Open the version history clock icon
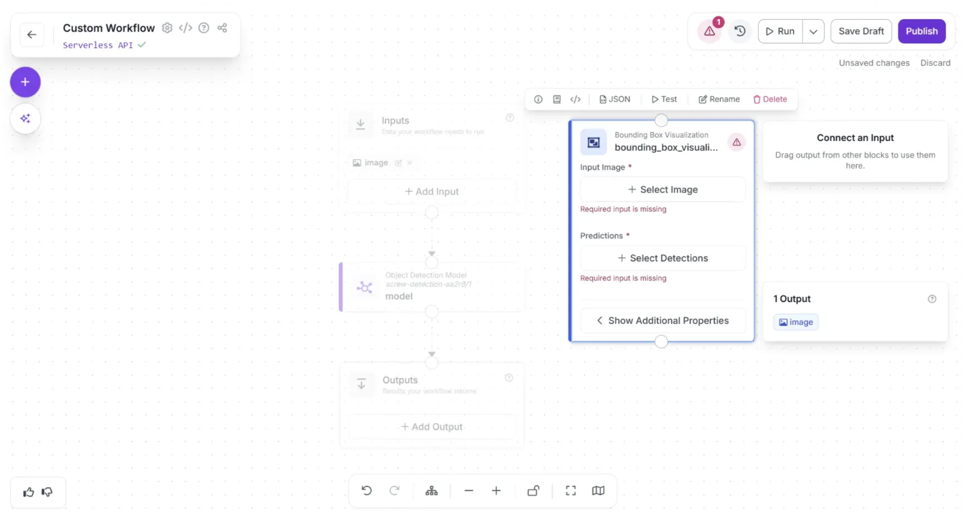This screenshot has height=512, width=980. pyautogui.click(x=740, y=31)
